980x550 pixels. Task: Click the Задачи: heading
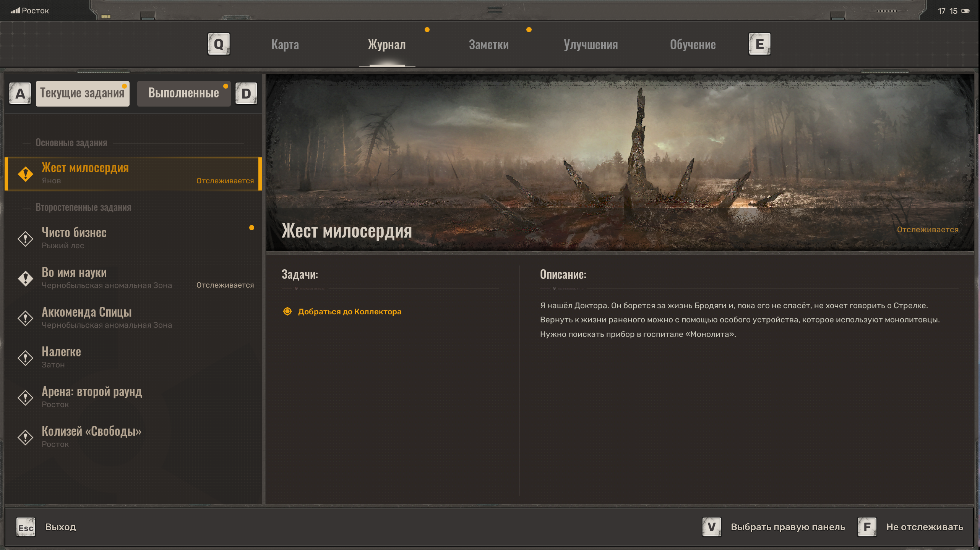tap(300, 275)
